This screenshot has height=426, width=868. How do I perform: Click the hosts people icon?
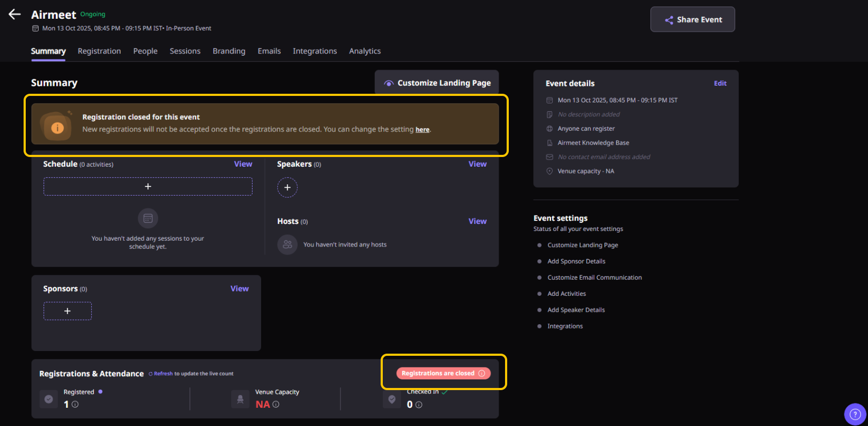tap(287, 244)
